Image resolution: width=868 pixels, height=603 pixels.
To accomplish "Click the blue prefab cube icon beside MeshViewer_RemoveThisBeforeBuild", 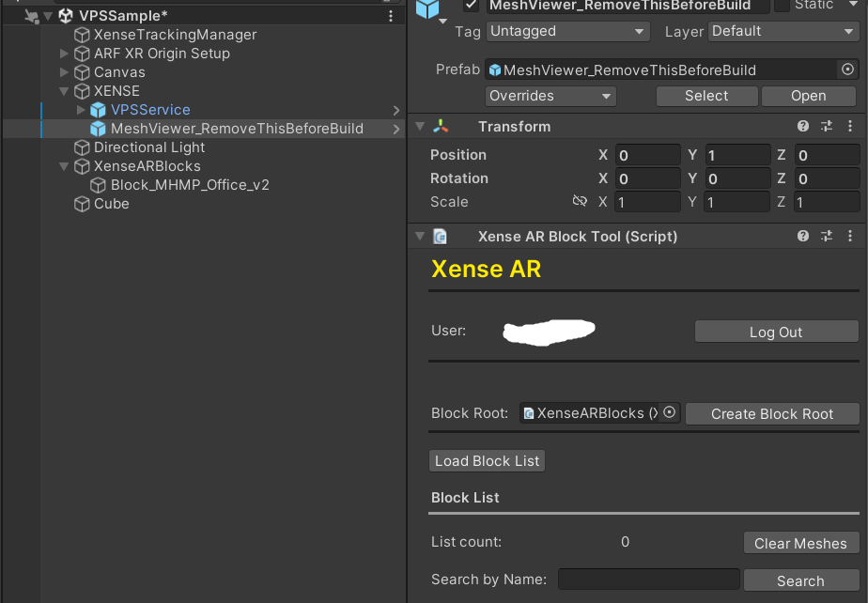I will 99,130.
